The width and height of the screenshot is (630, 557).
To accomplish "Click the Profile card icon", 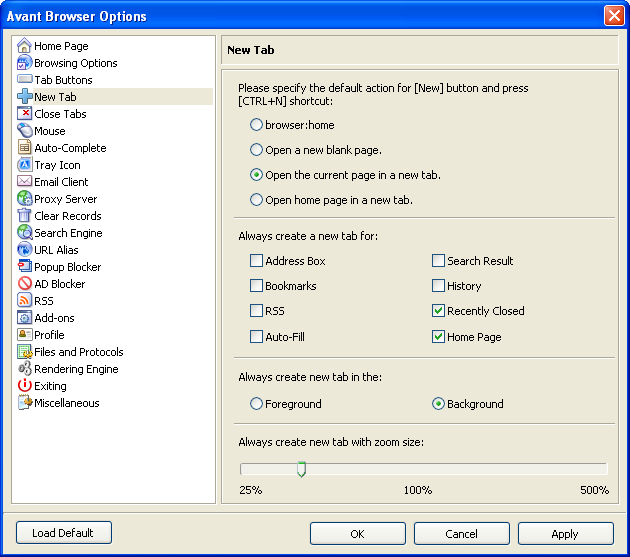I will tap(24, 334).
